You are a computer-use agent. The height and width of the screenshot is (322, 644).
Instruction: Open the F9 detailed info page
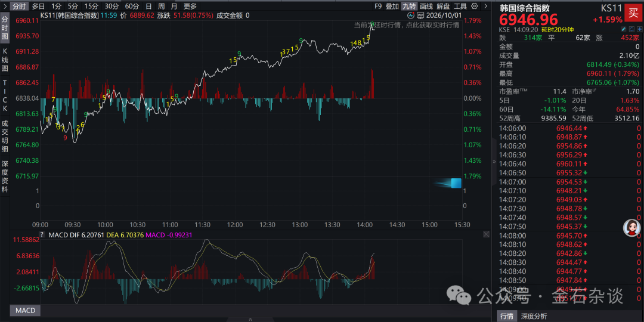378,6
